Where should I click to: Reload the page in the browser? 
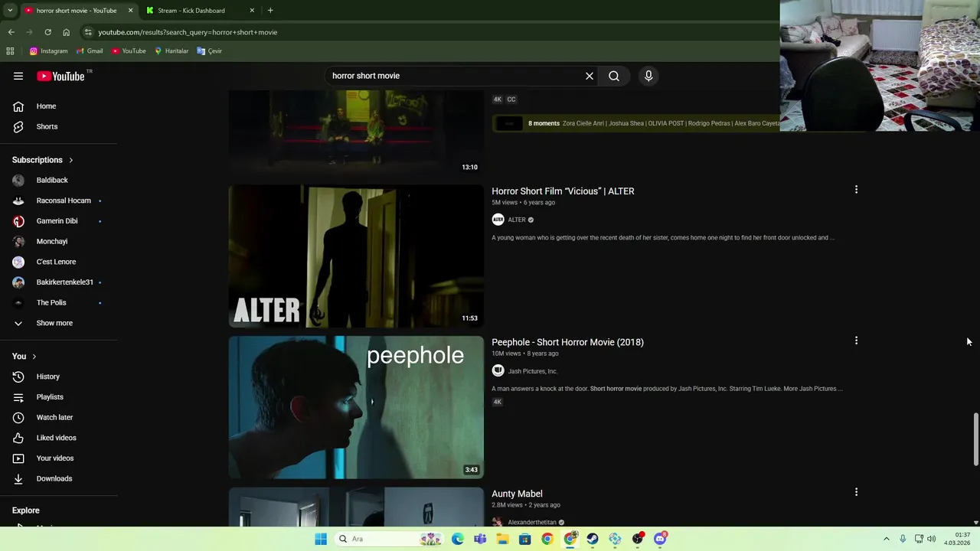tap(47, 32)
